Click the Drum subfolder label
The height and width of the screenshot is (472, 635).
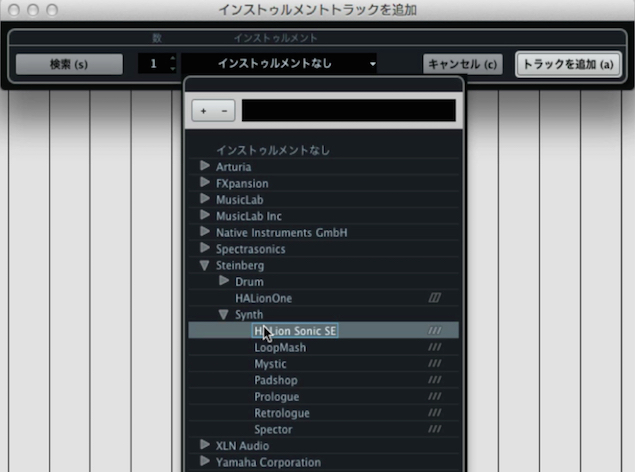coord(249,282)
